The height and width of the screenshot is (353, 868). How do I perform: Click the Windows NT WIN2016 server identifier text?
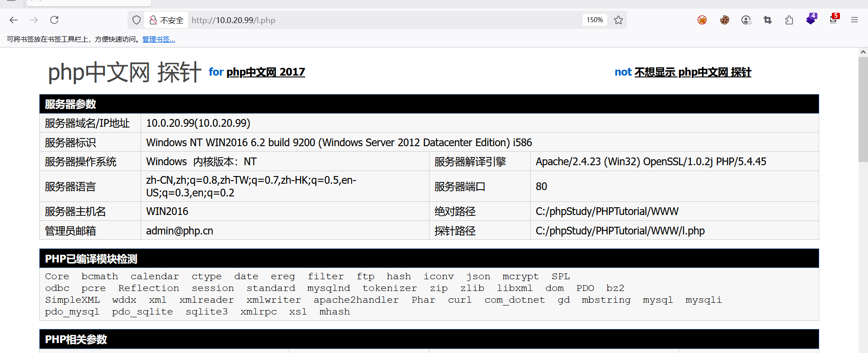click(x=339, y=143)
